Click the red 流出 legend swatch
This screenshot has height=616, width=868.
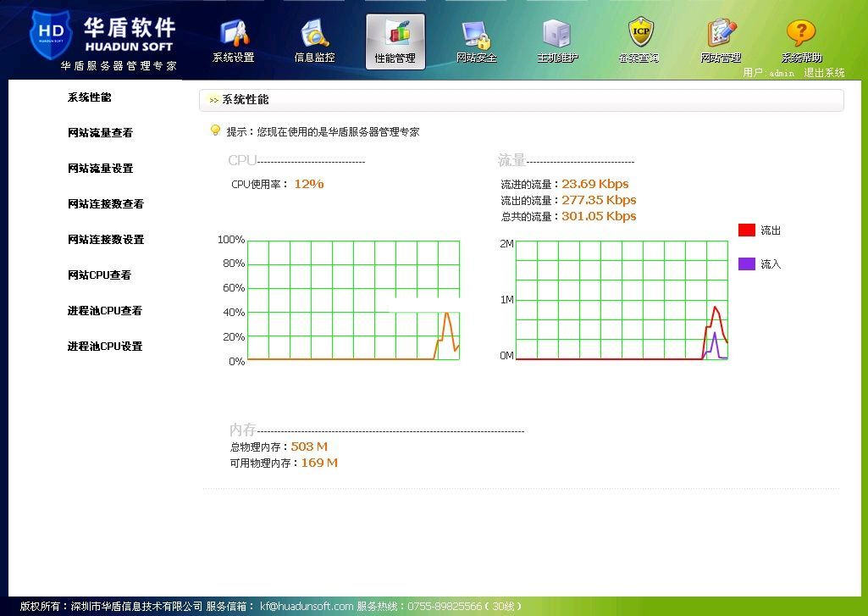coord(746,230)
